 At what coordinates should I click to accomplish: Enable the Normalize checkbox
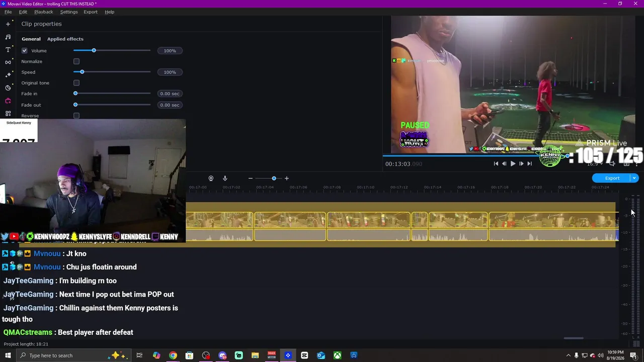click(x=76, y=61)
